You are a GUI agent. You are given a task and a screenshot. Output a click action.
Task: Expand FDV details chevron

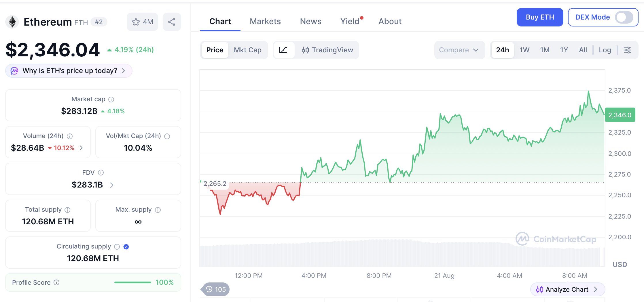tap(112, 185)
